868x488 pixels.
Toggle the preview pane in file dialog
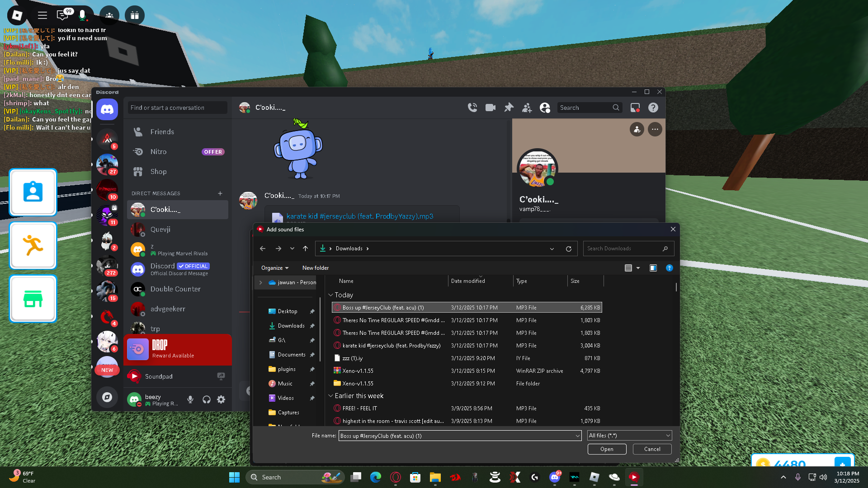tap(653, 268)
